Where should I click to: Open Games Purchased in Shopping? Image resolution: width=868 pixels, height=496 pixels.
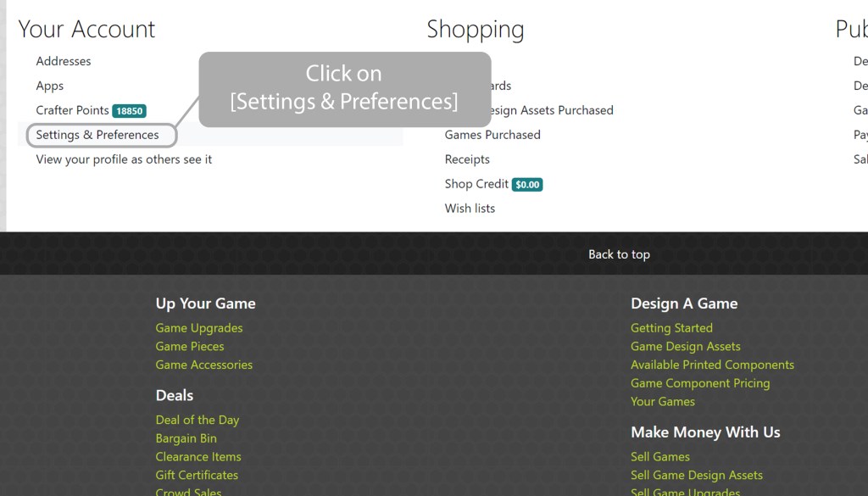pyautogui.click(x=492, y=135)
